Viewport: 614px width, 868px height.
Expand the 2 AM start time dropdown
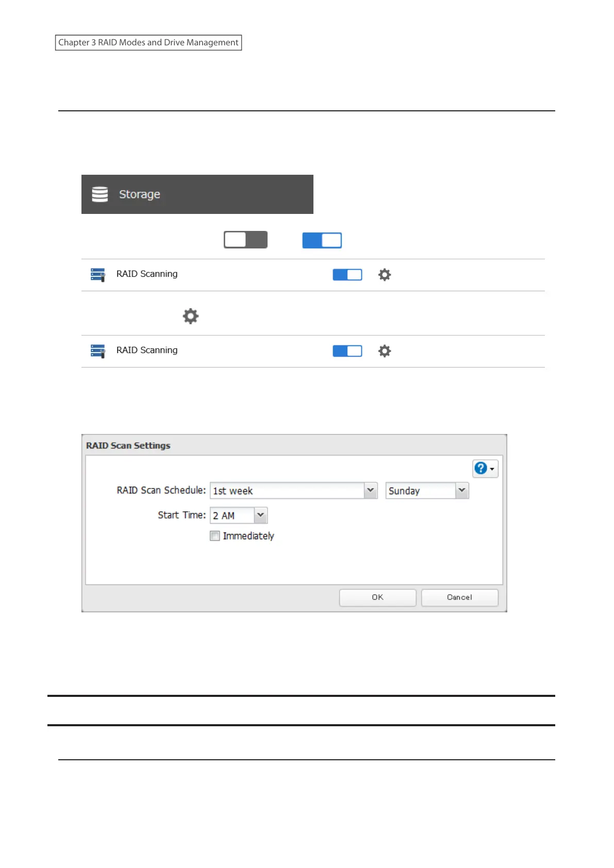tap(261, 515)
